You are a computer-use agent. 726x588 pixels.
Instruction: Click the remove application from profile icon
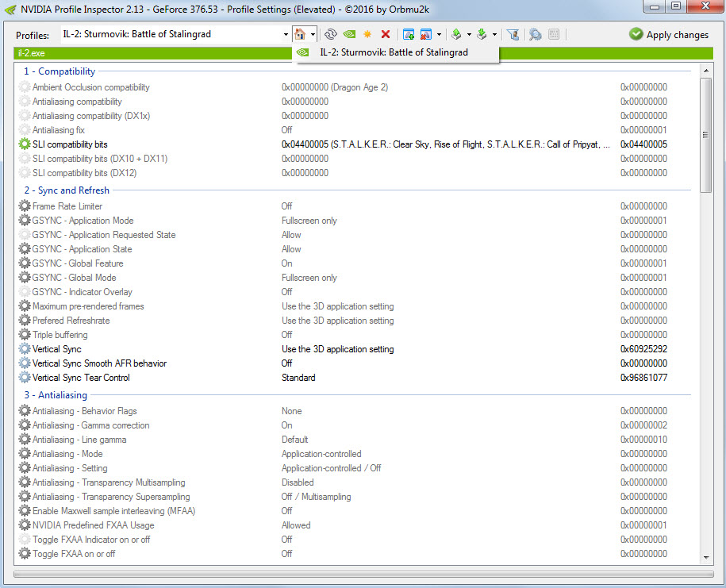426,34
